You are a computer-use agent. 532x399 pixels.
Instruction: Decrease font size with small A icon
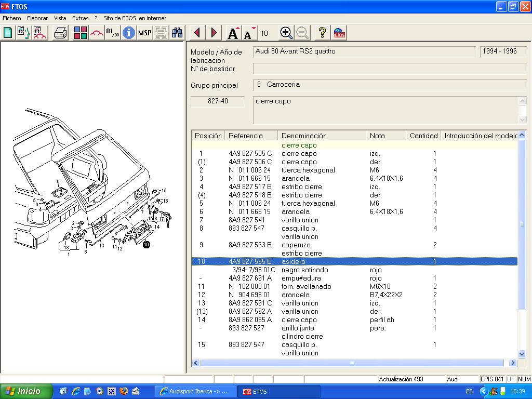(249, 33)
